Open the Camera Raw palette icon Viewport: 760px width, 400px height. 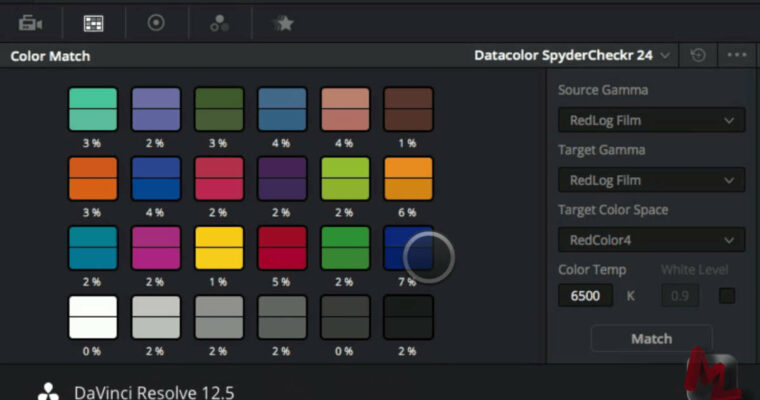[30, 23]
